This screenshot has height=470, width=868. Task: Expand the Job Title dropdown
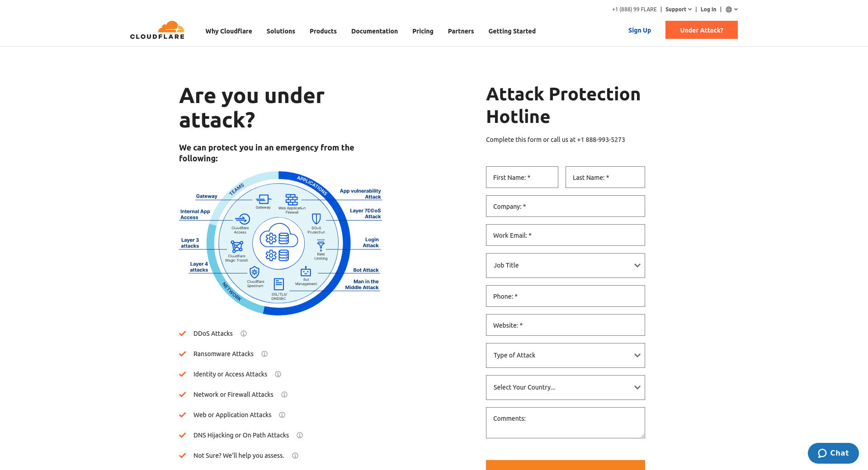click(x=565, y=265)
